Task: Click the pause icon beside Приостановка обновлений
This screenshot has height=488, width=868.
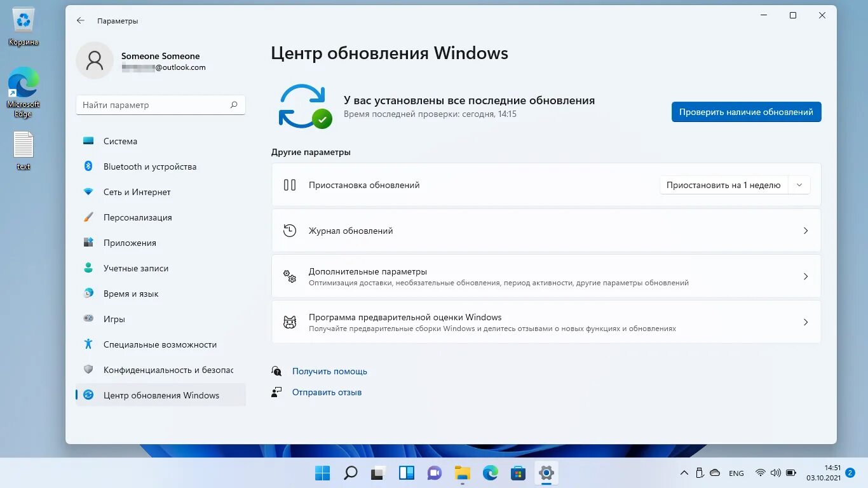Action: tap(290, 185)
